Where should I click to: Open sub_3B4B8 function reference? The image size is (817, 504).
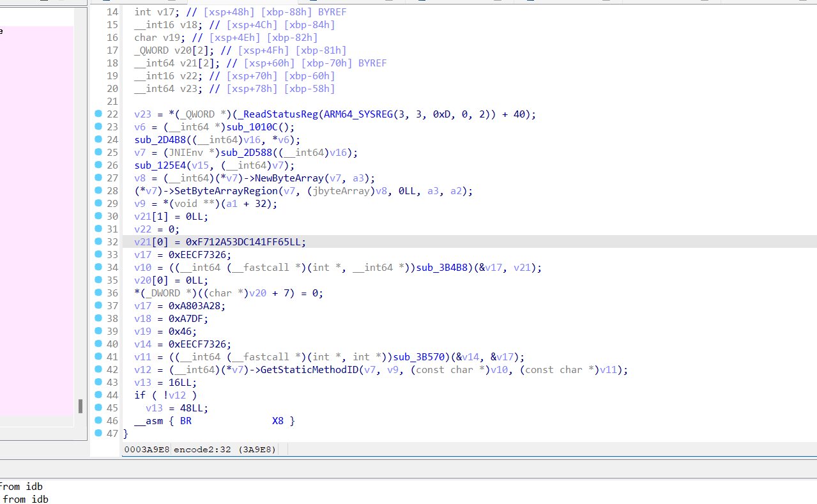tap(443, 268)
